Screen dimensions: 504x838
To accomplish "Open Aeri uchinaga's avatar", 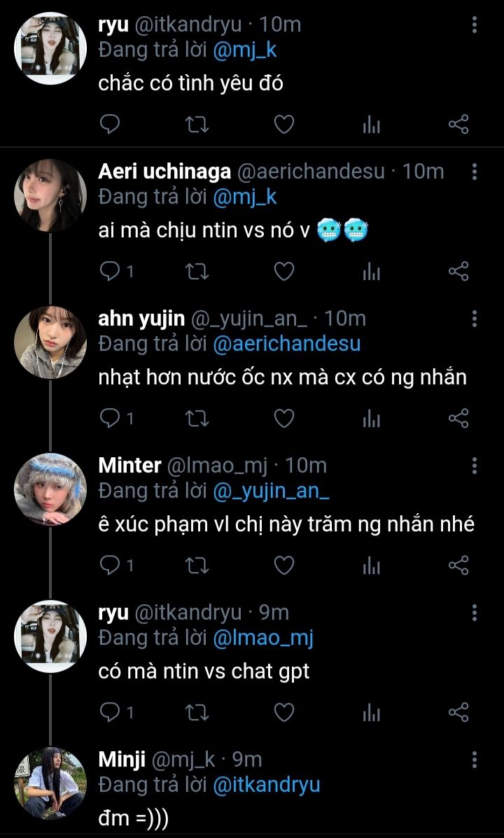I will click(x=50, y=195).
